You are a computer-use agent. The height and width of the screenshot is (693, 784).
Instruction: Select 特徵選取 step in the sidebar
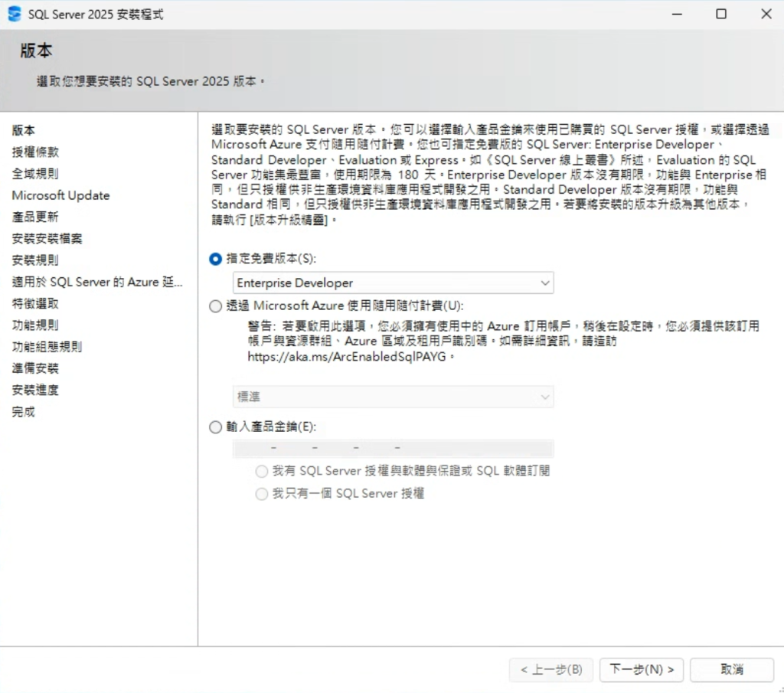35,304
